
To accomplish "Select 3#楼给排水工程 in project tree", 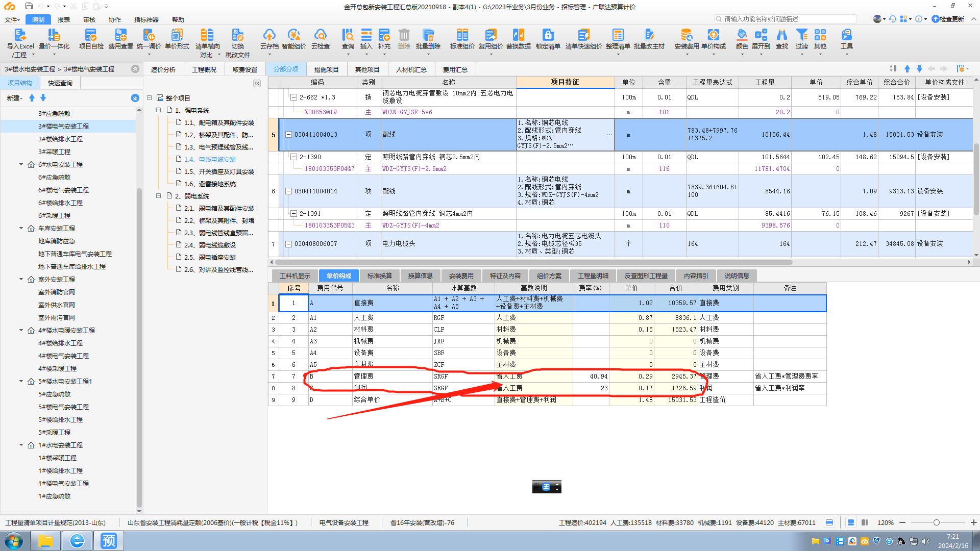I will click(60, 139).
